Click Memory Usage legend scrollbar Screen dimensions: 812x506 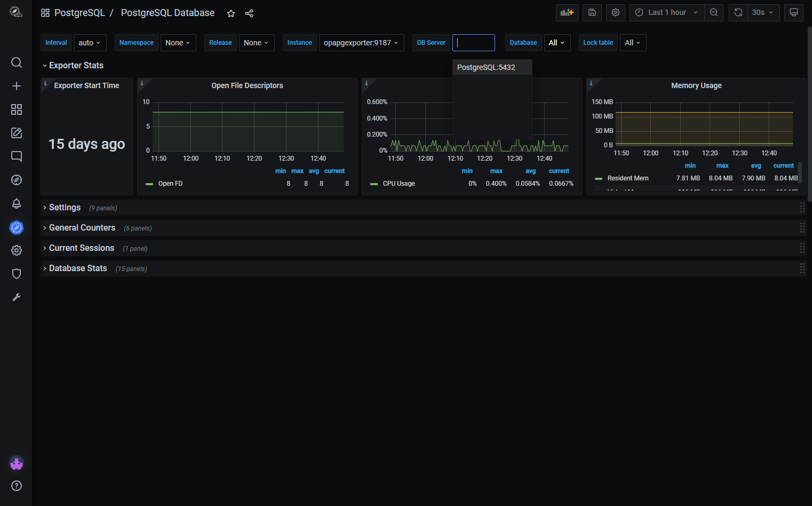[800, 173]
